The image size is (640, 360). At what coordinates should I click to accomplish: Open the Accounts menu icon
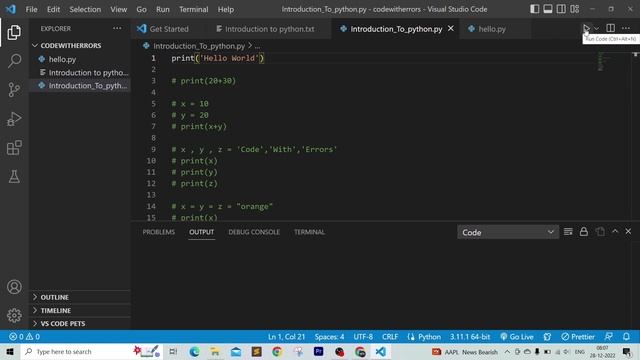click(14, 287)
